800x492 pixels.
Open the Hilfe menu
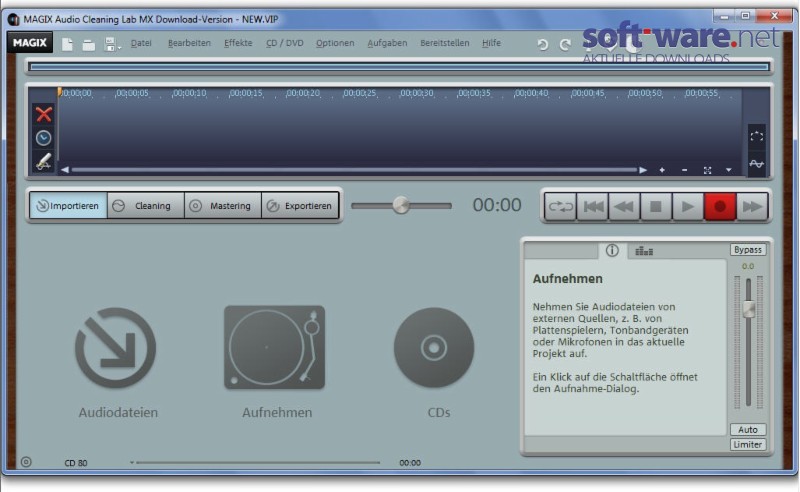(x=491, y=43)
